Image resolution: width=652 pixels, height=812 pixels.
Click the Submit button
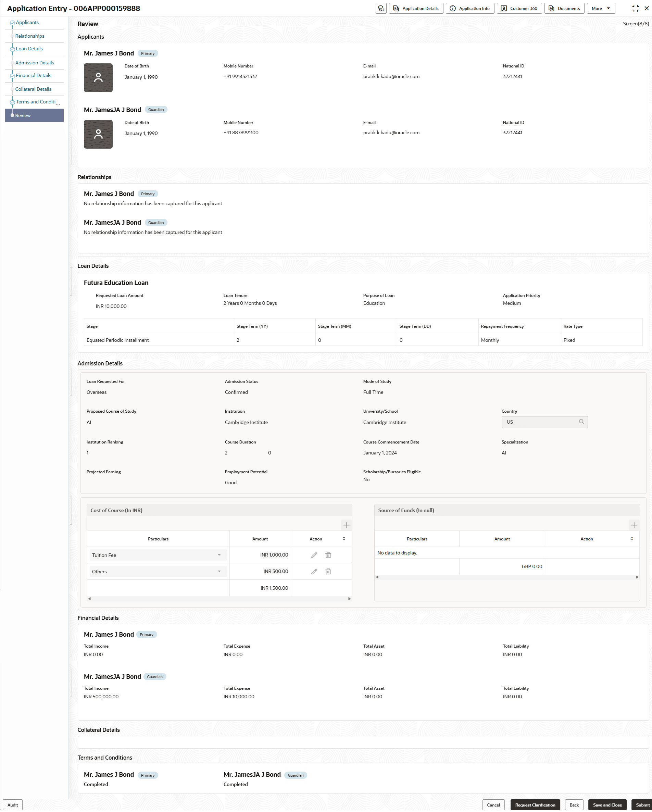click(x=643, y=805)
